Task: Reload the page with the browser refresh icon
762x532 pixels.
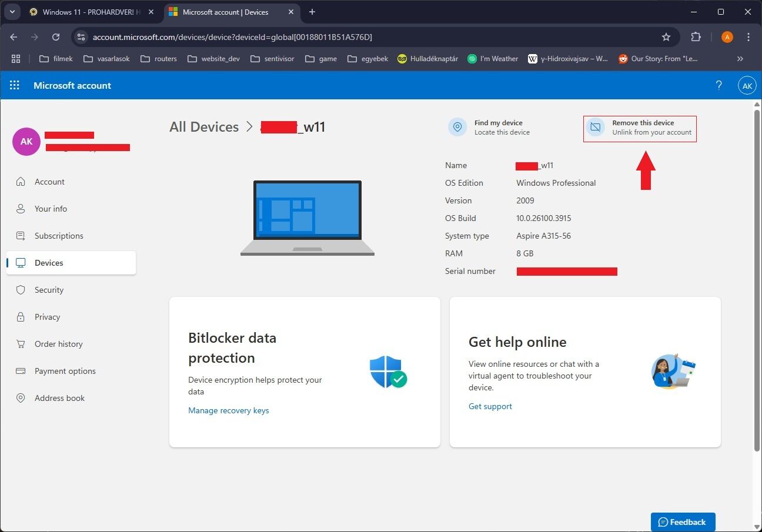Action: (x=56, y=37)
